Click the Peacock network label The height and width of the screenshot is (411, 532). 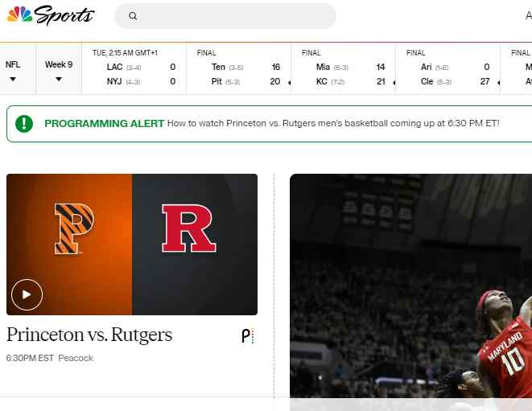click(76, 358)
